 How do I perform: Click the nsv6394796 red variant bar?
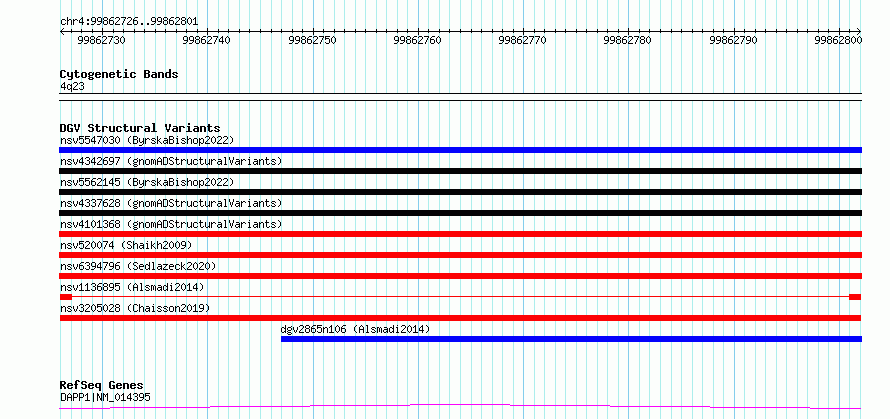tap(460, 276)
